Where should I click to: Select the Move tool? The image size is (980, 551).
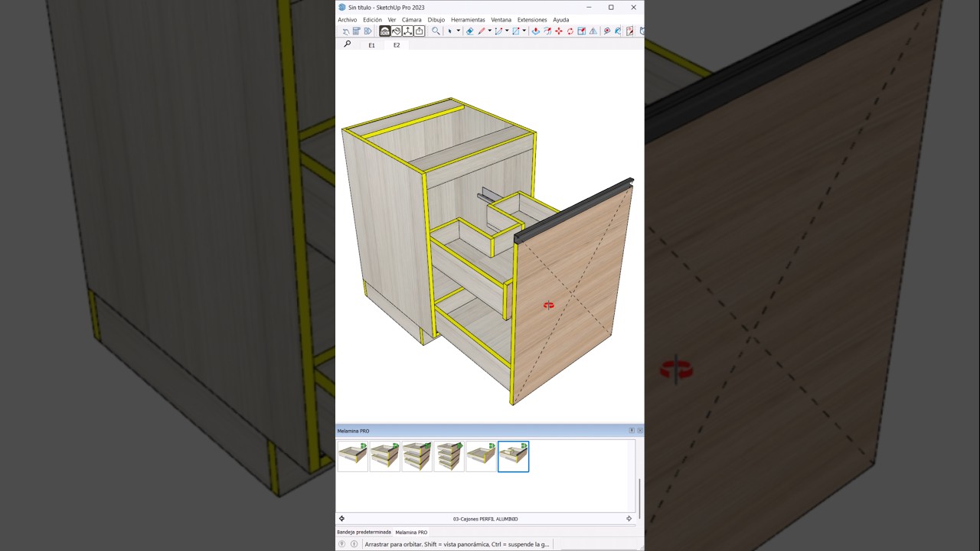[559, 31]
